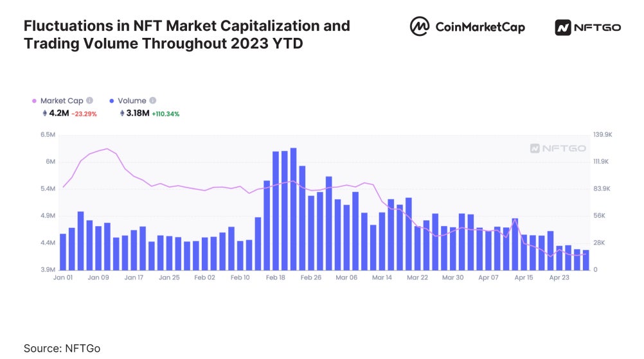Screen dimensions: 644x359
Task: Click the tallest volume bar near Feb 18
Action: click(293, 208)
